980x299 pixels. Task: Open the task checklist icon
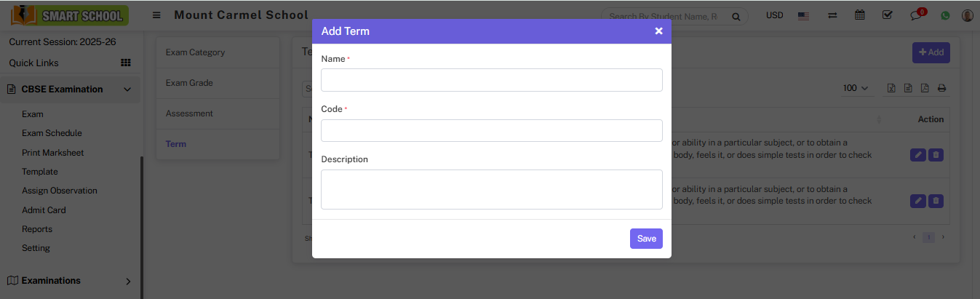pos(887,15)
